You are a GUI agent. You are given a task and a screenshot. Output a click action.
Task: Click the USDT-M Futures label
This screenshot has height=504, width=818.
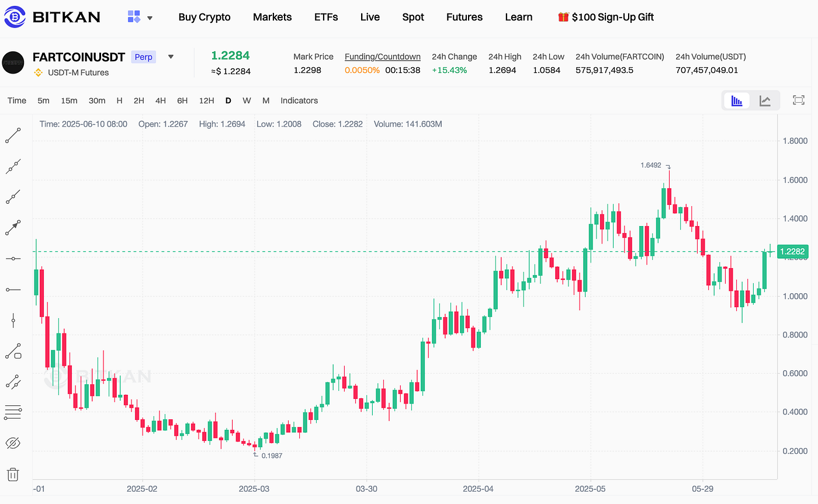78,72
